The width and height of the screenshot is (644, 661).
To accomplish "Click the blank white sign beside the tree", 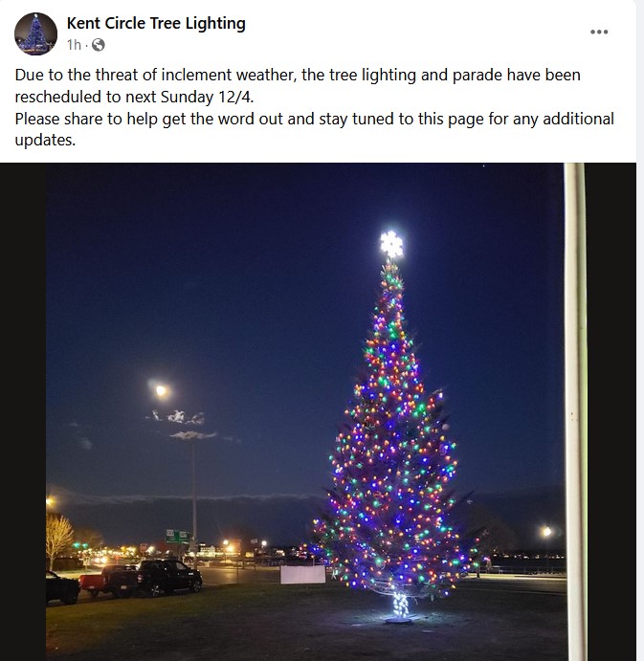I will coord(302,575).
